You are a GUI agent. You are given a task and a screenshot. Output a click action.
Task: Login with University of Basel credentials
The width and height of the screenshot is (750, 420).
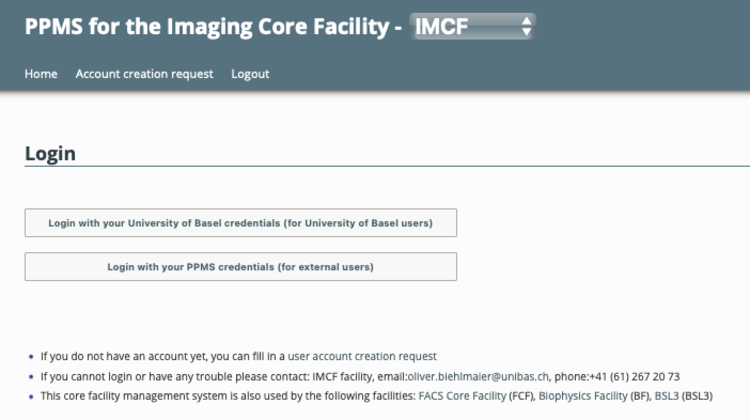[x=240, y=223]
